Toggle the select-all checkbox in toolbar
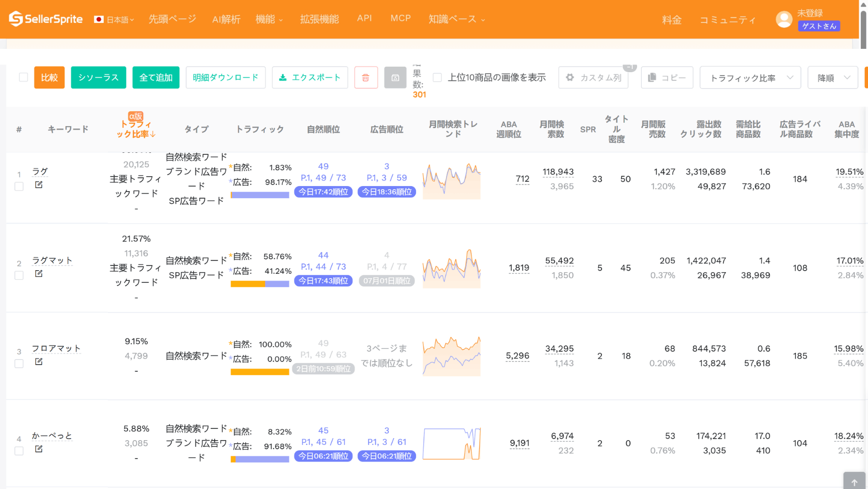 (x=23, y=77)
